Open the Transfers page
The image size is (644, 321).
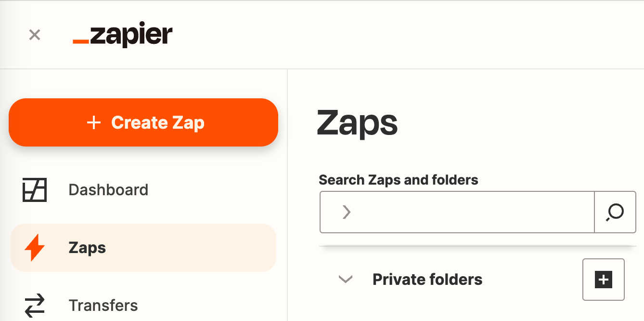pyautogui.click(x=103, y=305)
